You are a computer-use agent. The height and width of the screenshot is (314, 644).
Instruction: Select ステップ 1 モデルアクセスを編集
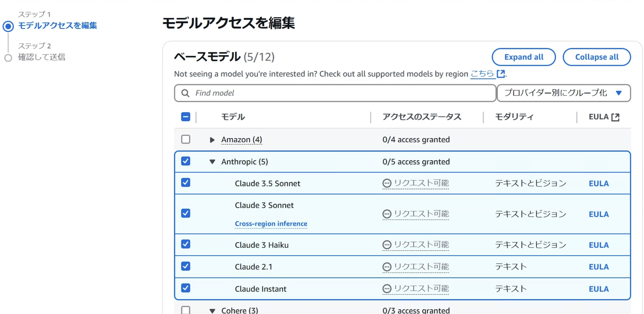pos(58,26)
